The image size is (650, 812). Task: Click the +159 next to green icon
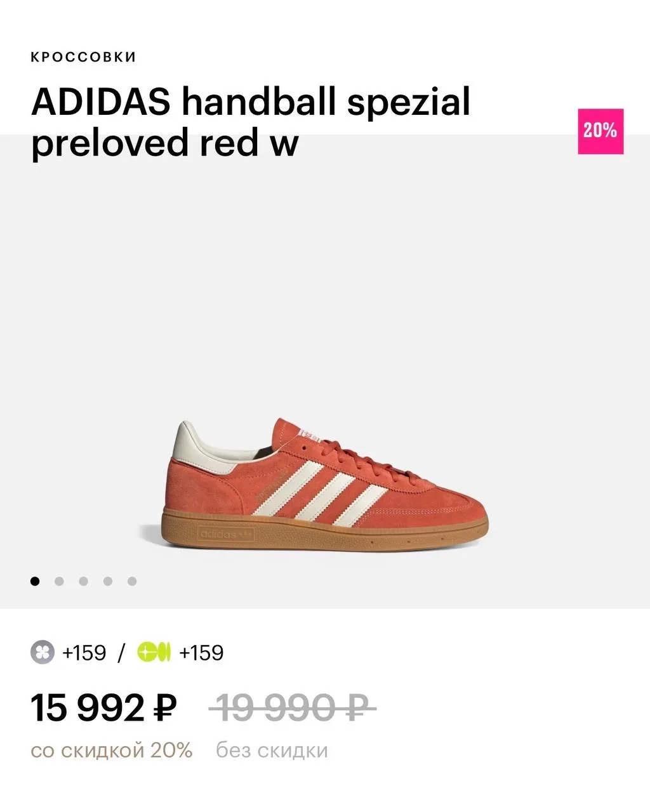point(201,653)
